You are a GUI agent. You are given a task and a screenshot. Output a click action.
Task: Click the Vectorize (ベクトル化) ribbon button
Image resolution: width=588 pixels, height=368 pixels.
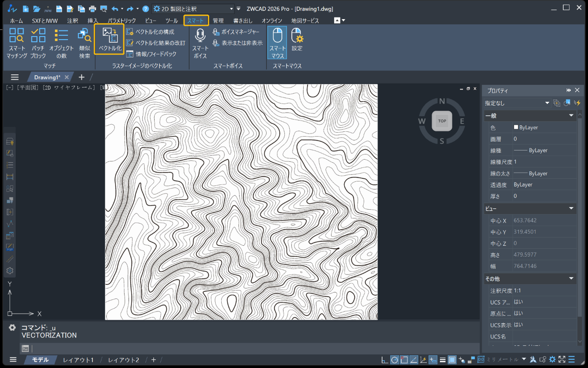(109, 40)
